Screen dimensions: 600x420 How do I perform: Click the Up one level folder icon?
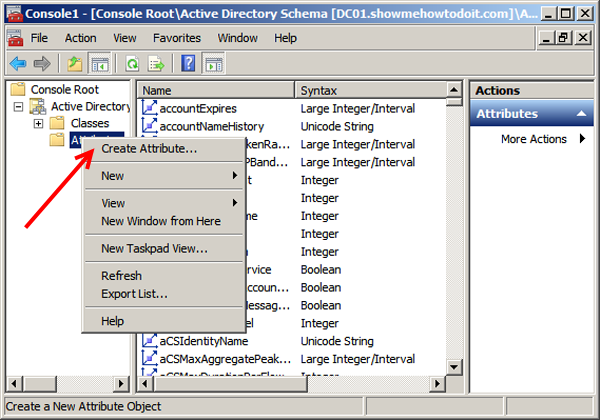74,64
